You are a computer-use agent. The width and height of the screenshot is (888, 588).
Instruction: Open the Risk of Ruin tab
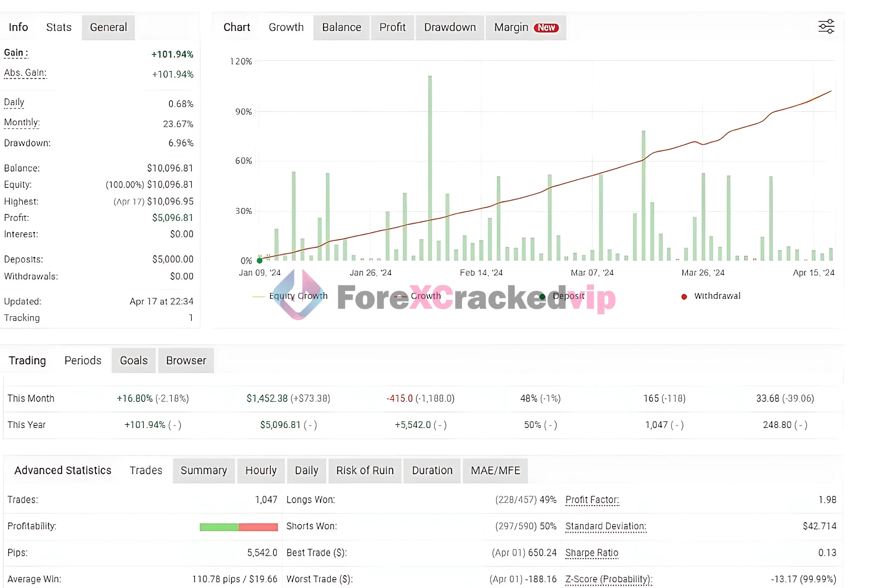click(x=365, y=470)
